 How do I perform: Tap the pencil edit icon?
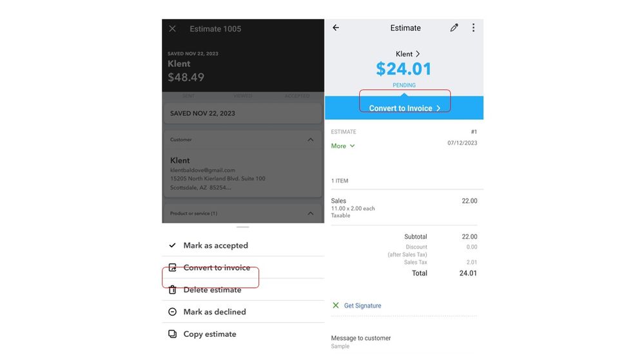click(454, 28)
